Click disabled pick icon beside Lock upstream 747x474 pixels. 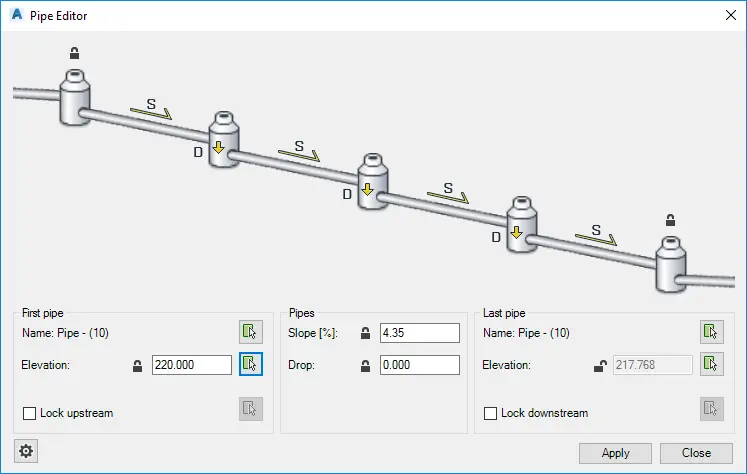(x=251, y=409)
